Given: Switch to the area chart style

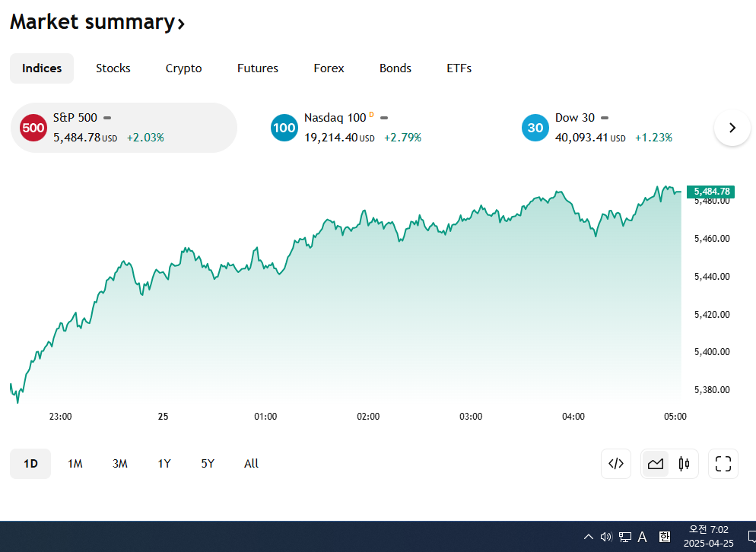Looking at the screenshot, I should pyautogui.click(x=656, y=464).
